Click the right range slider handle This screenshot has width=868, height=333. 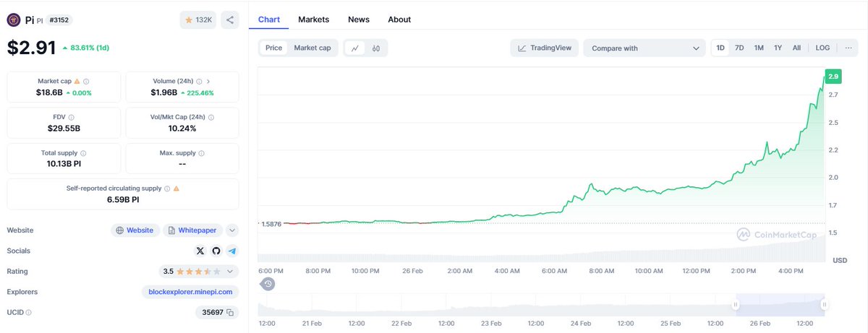pos(825,305)
